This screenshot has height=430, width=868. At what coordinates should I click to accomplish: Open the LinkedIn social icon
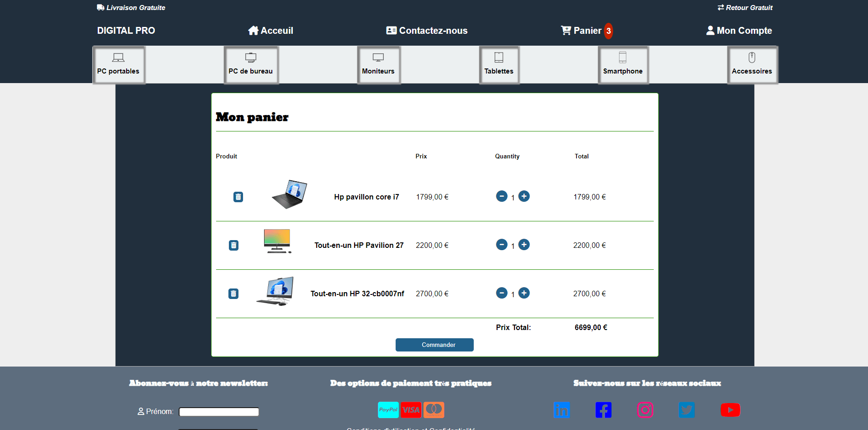coord(561,410)
